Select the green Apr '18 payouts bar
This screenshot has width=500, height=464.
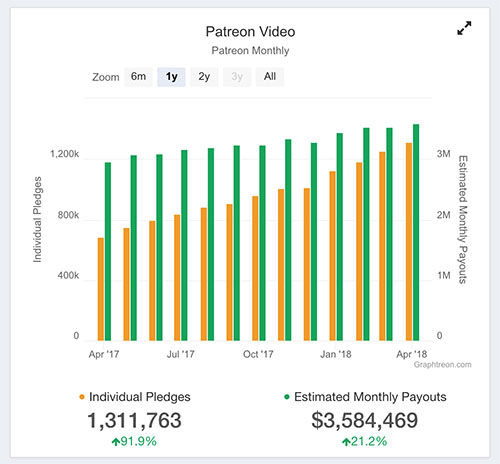(x=416, y=232)
